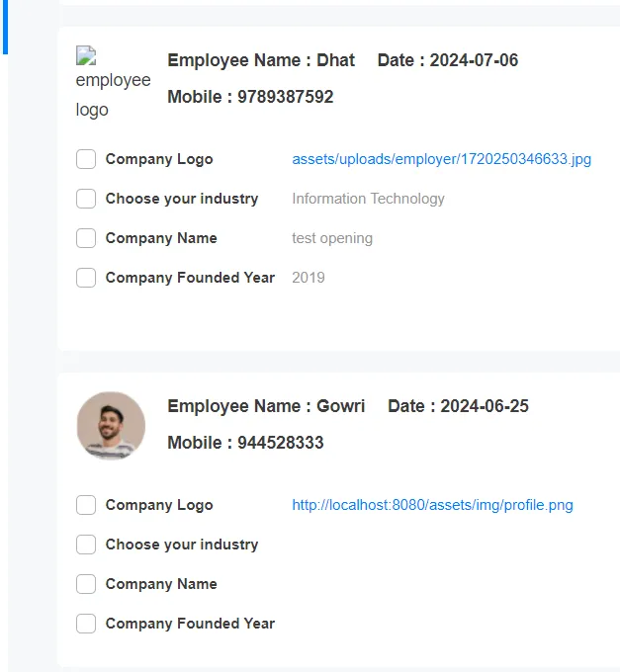
Task: Open the assets/uploads/employer jpg link
Action: click(441, 159)
